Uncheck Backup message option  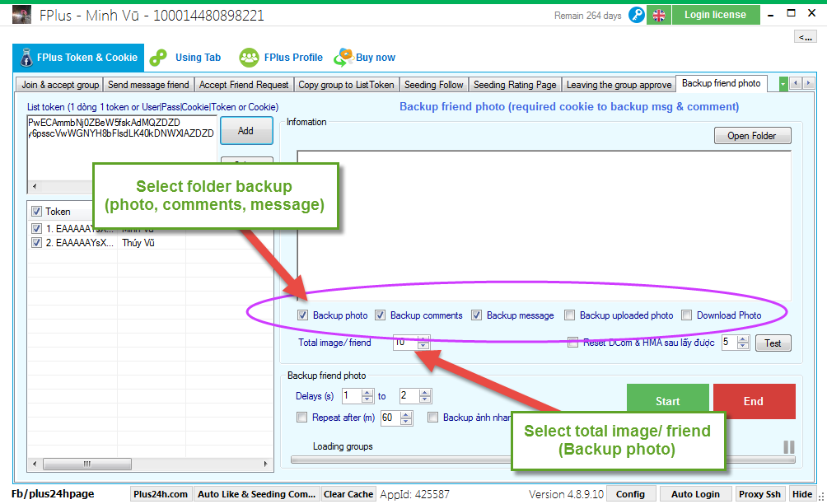tap(477, 315)
